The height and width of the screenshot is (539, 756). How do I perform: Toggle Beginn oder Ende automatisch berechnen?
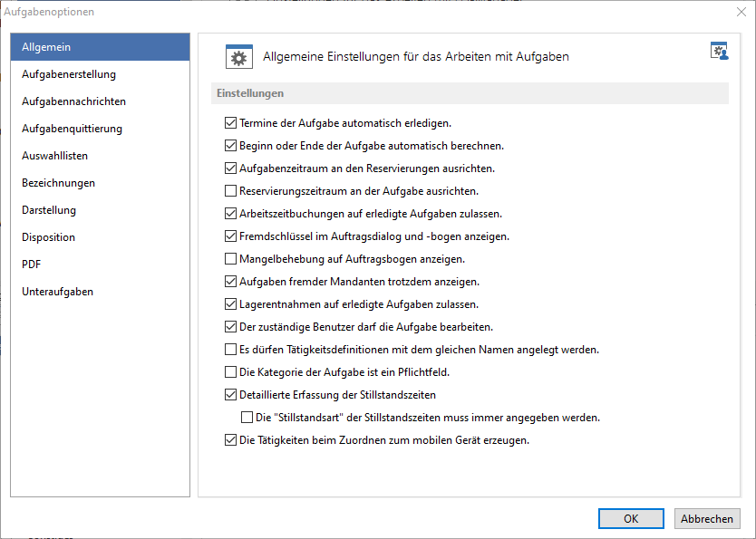pyautogui.click(x=230, y=146)
